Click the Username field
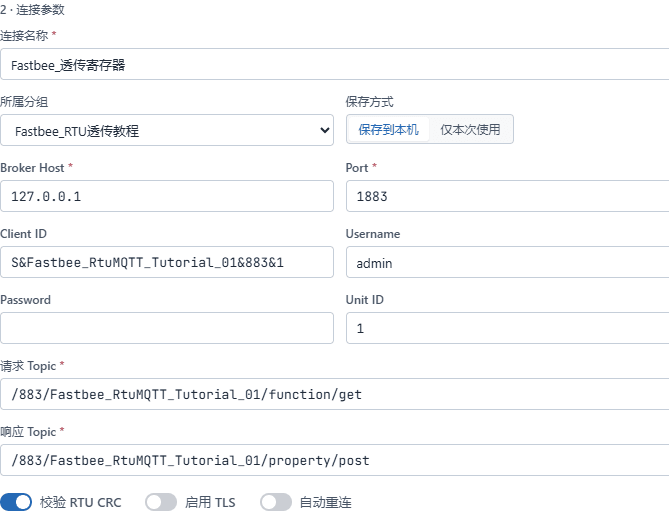669x511 pixels. click(507, 262)
